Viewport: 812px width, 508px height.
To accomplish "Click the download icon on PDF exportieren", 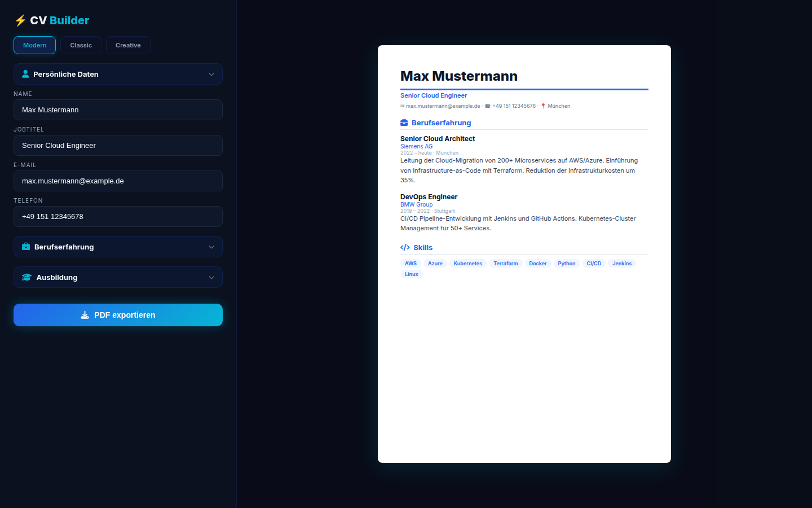I will pyautogui.click(x=85, y=315).
